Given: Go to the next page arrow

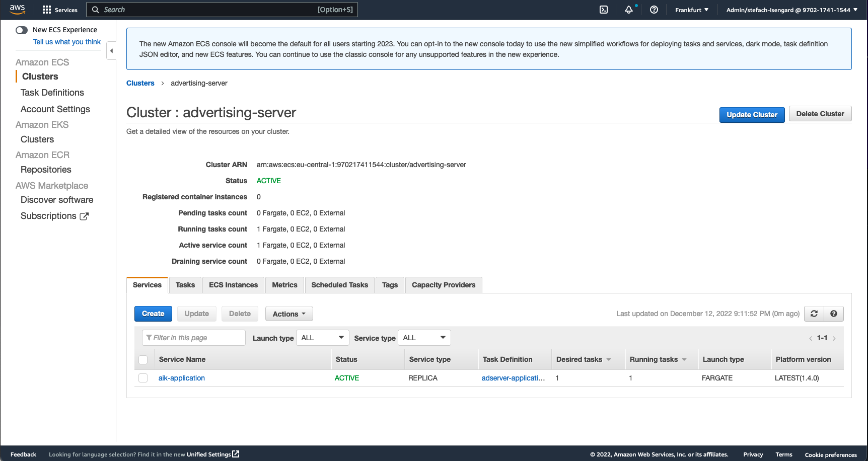Looking at the screenshot, I should [x=834, y=338].
